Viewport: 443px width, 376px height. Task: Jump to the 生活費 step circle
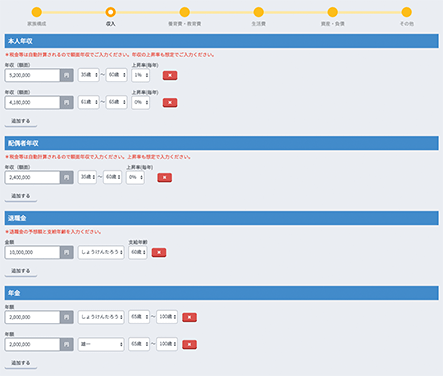point(258,12)
